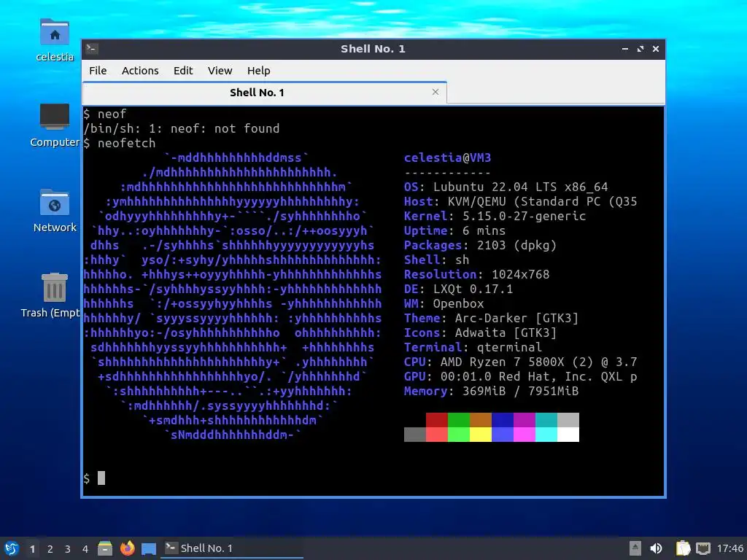Image resolution: width=747 pixels, height=560 pixels.
Task: Click the '$ neofetch' command line
Action: [120, 143]
